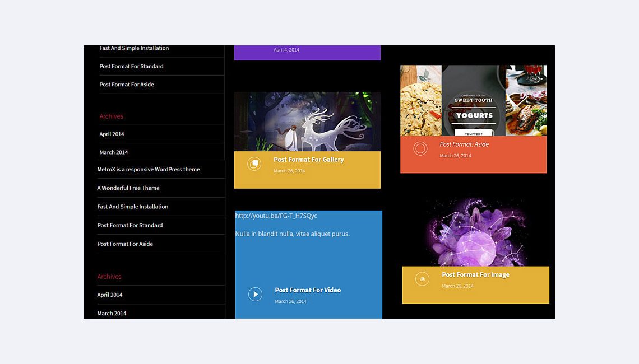
Task: Click the 'Nulla in blandit nulla' text
Action: pos(292,234)
